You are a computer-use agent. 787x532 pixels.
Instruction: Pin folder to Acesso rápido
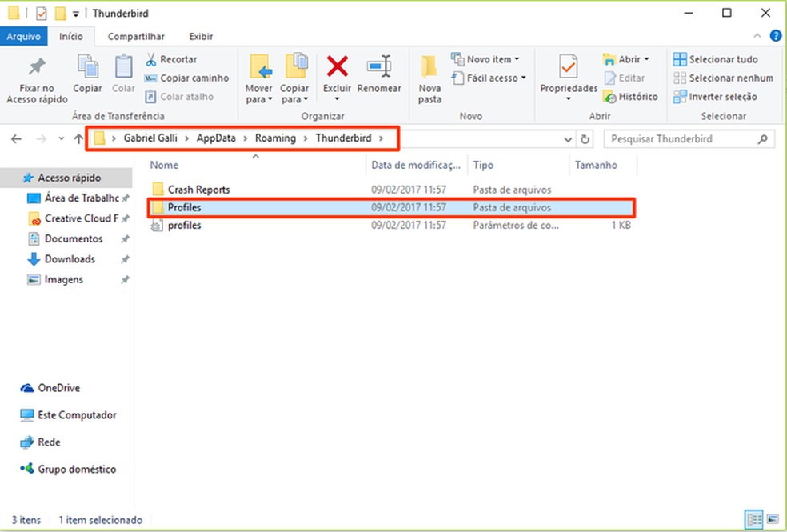click(37, 79)
